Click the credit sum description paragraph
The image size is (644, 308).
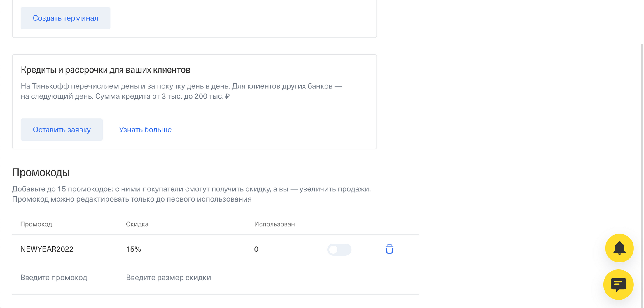(181, 91)
